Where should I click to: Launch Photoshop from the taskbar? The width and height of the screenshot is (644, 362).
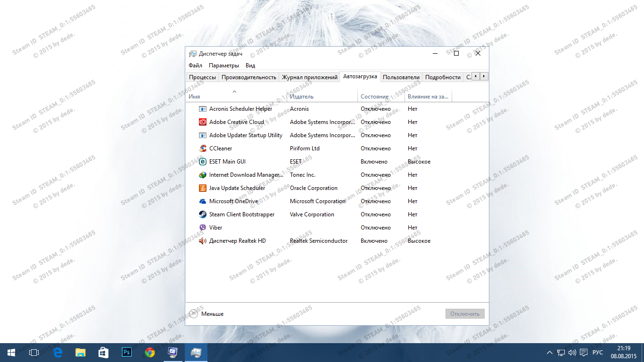tap(126, 353)
